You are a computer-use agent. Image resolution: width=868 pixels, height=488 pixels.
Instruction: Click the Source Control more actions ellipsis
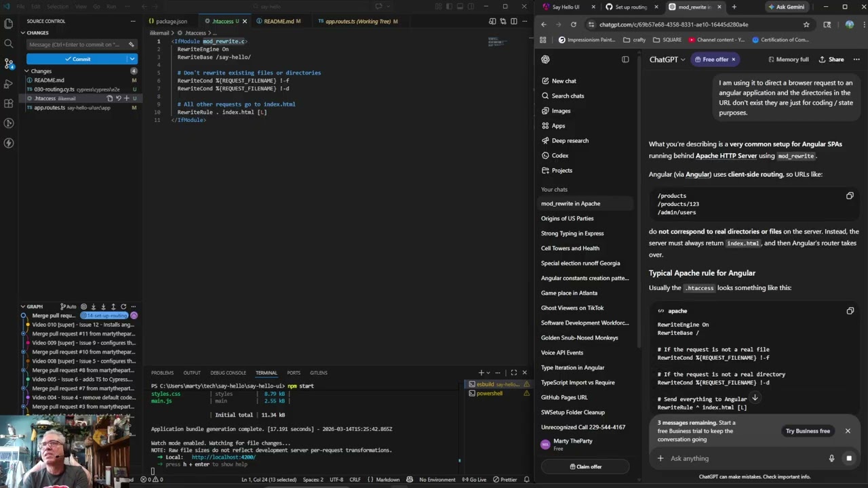coord(133,21)
